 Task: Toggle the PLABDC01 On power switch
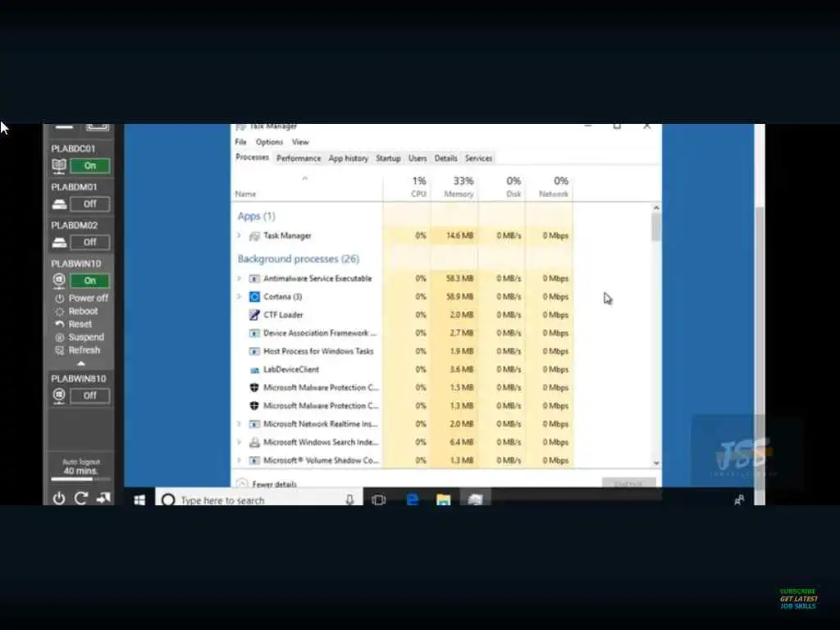pos(90,166)
